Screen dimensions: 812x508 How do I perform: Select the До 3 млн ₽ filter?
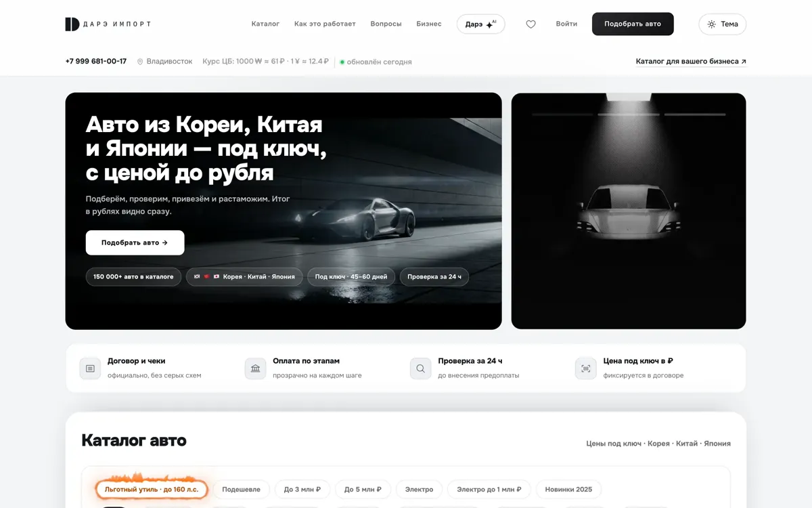302,489
